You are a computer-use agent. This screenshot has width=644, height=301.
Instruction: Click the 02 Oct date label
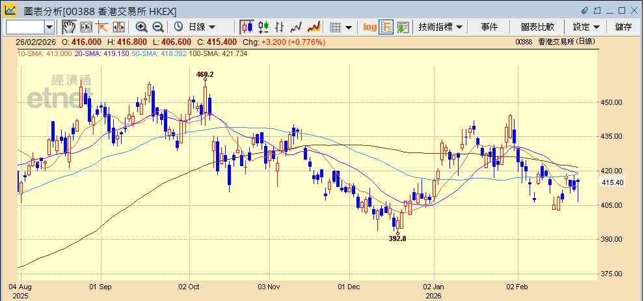point(189,287)
